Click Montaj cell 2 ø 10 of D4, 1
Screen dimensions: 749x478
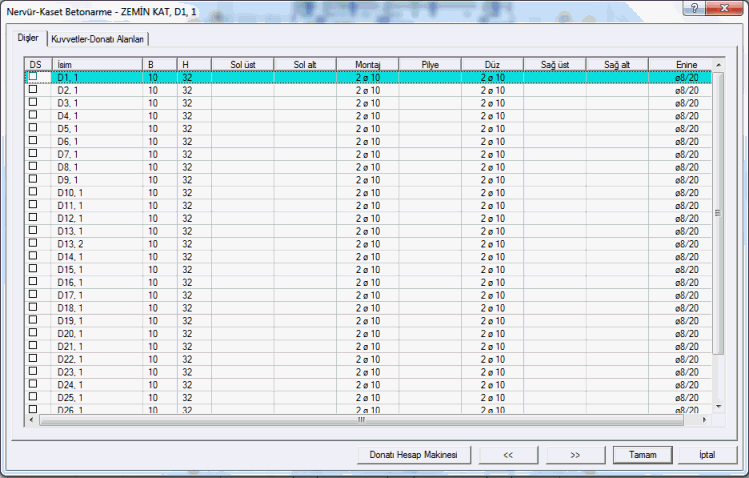pos(367,116)
